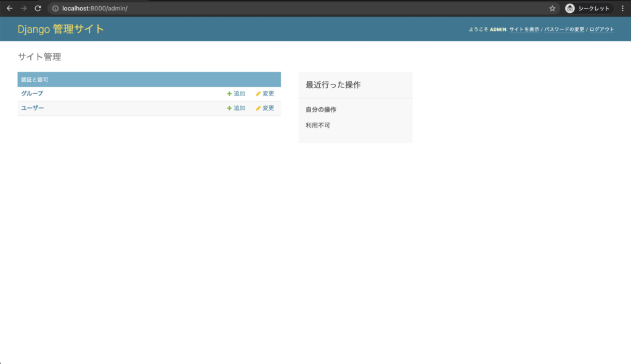Image resolution: width=631 pixels, height=364 pixels.
Task: Open the ユーザー model list
Action: click(x=33, y=108)
